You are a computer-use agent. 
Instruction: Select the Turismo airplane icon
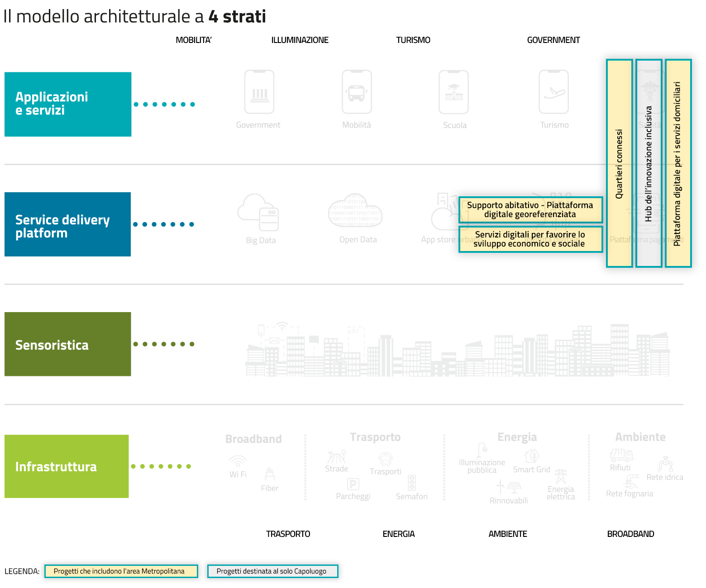[553, 92]
